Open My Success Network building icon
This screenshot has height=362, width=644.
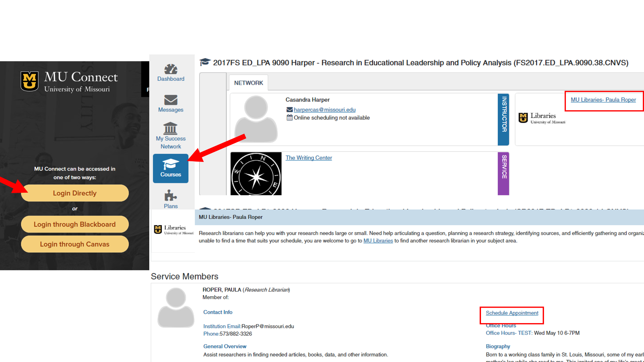pos(170,128)
